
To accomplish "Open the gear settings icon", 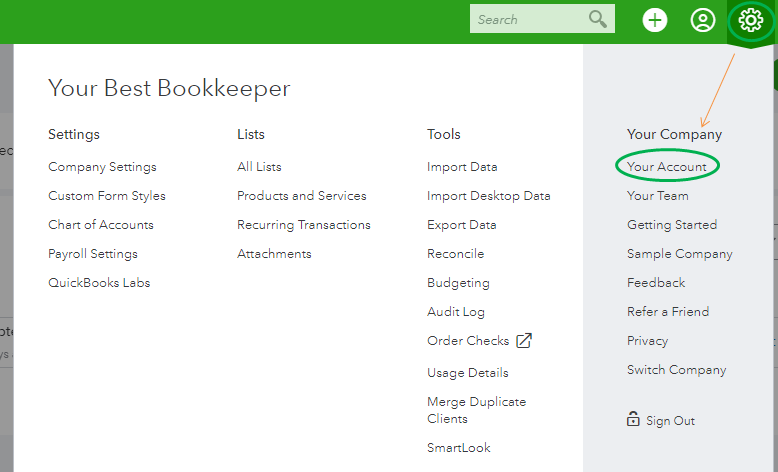I will [x=750, y=20].
